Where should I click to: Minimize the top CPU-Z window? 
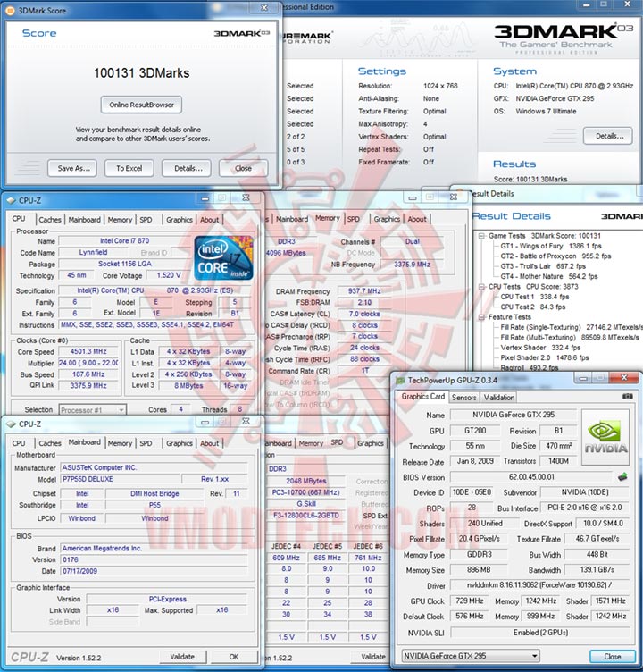(x=205, y=198)
